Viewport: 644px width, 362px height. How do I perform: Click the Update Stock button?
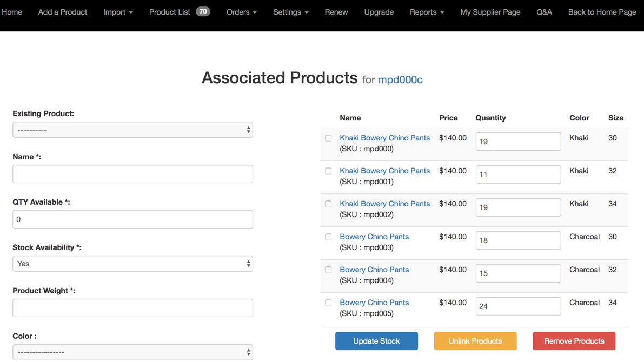pos(376,341)
